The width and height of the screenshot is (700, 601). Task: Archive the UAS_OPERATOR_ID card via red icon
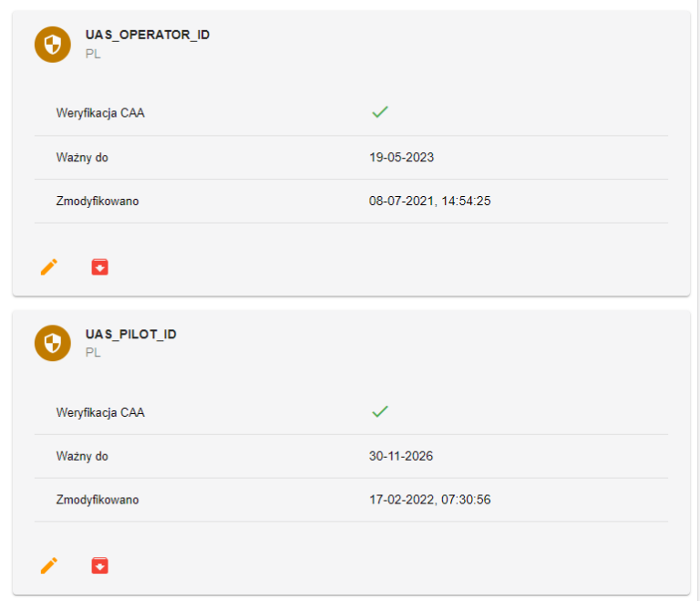(99, 267)
